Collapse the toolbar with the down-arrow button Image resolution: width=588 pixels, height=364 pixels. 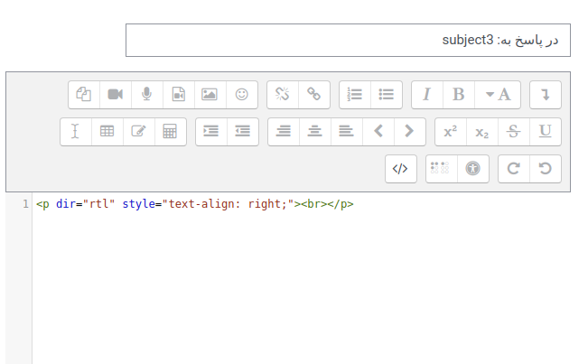tap(546, 95)
